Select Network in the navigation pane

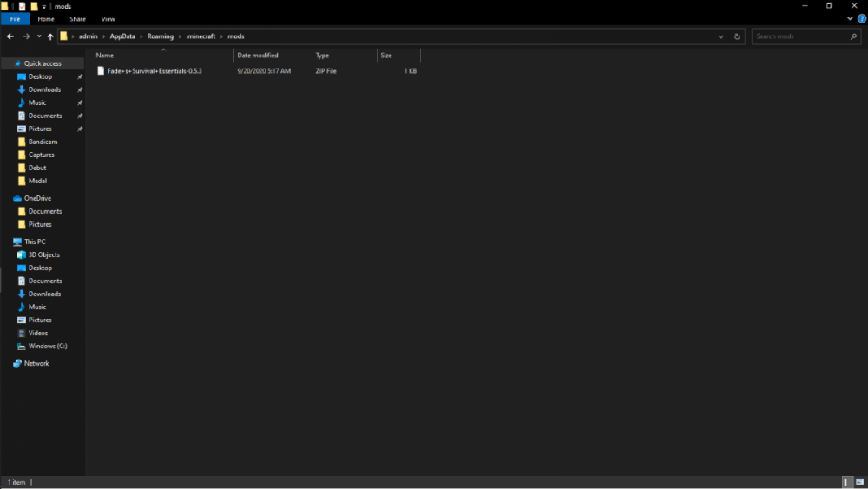[x=36, y=363]
